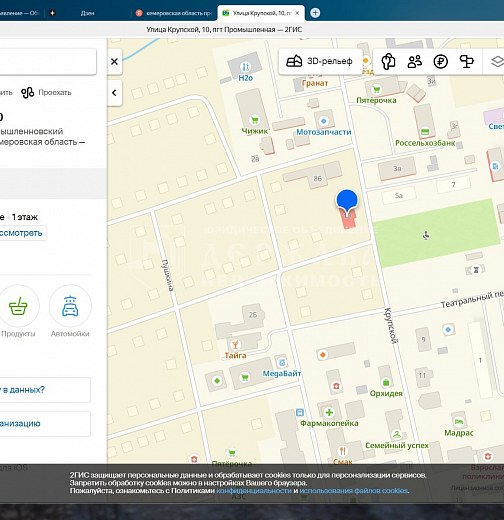Image resolution: width=504 pixels, height=520 pixels.
Task: Select the tree greenery layer icon
Action: [x=388, y=62]
